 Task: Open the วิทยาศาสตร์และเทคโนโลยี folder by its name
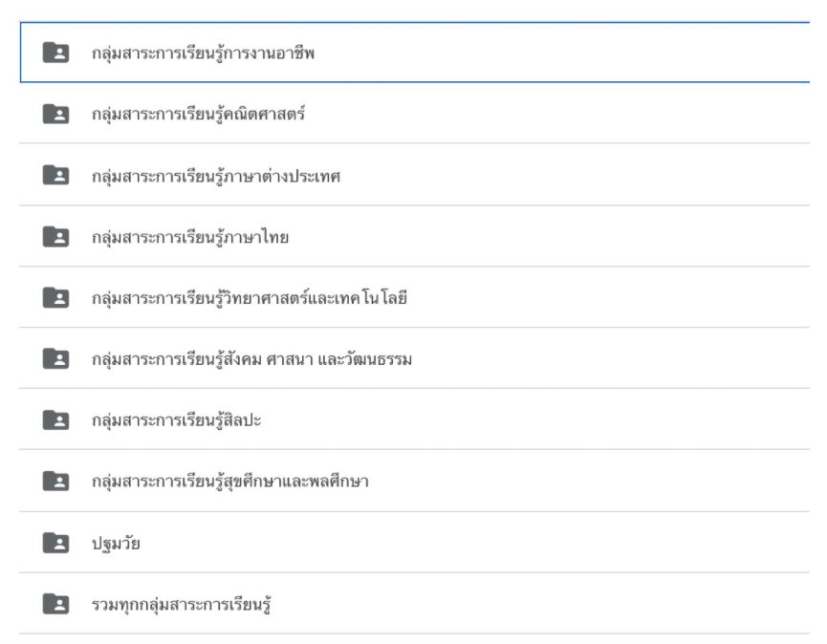[x=250, y=298]
